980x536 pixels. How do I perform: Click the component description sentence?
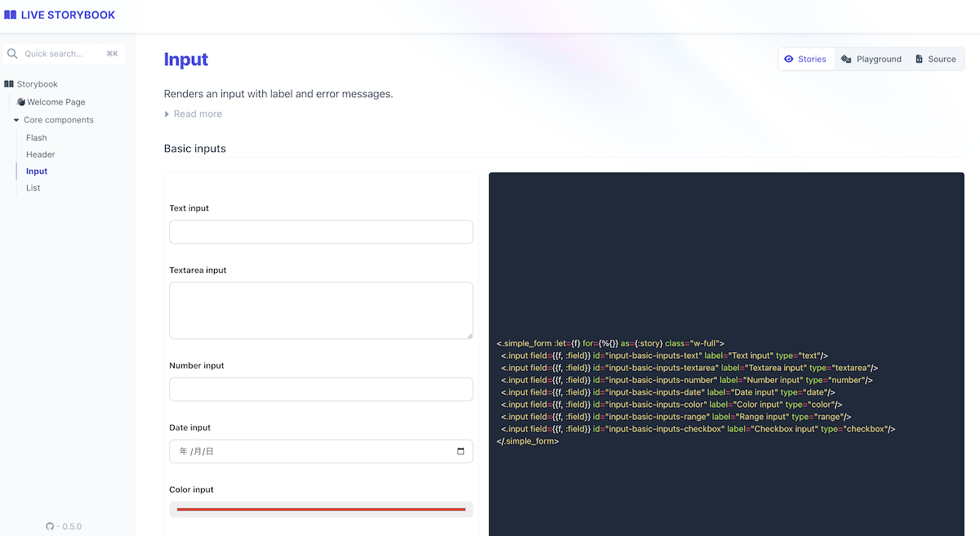278,94
